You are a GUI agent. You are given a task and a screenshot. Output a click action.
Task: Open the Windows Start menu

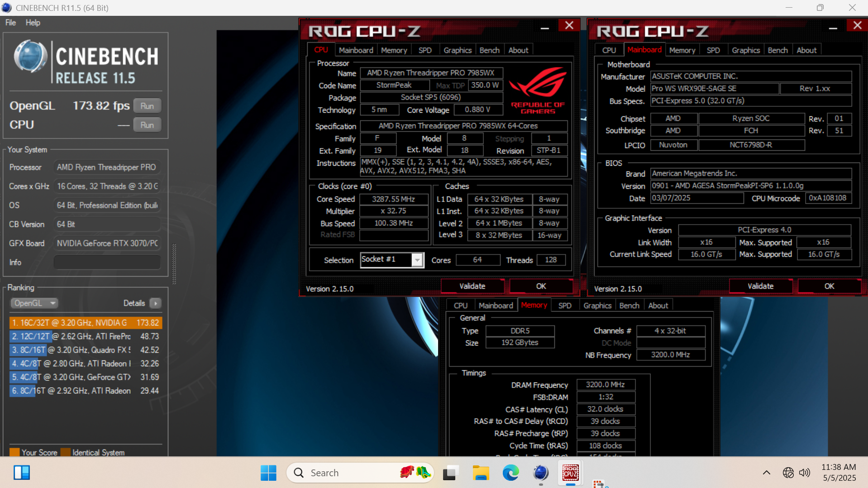pos(268,473)
